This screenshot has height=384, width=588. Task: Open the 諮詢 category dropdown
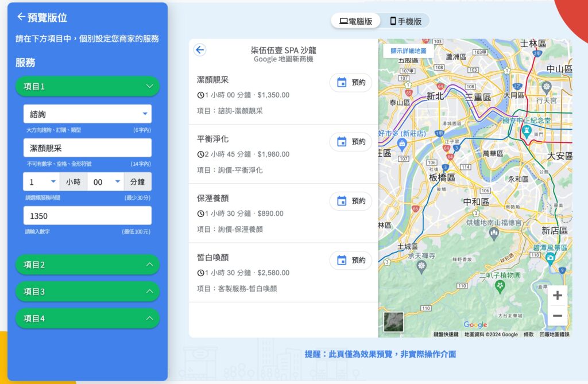tap(87, 114)
